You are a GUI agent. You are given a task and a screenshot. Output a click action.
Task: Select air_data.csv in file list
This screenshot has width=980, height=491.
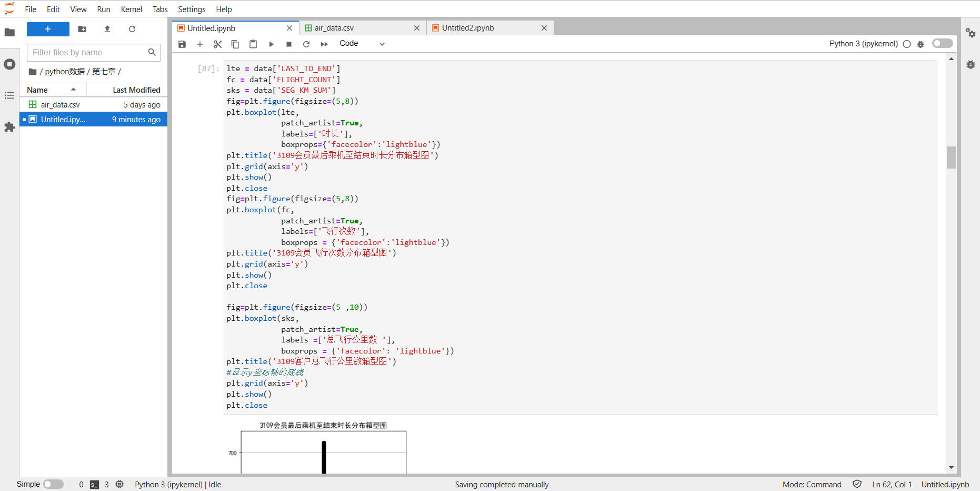94,105
